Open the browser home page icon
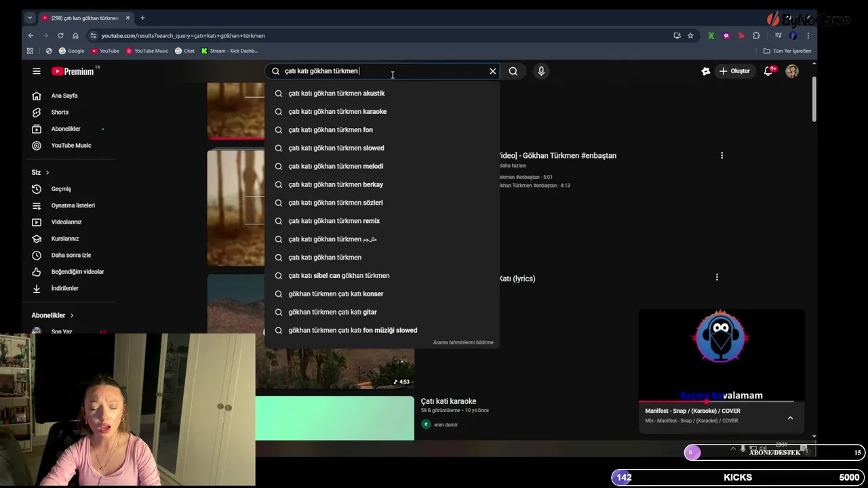Viewport: 868px width, 488px height. pyautogui.click(x=75, y=35)
